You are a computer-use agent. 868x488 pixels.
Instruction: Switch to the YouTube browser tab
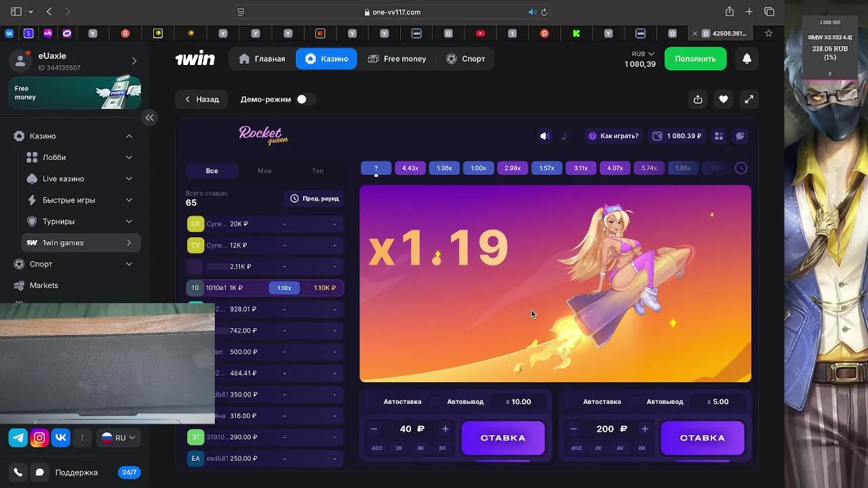pos(480,33)
